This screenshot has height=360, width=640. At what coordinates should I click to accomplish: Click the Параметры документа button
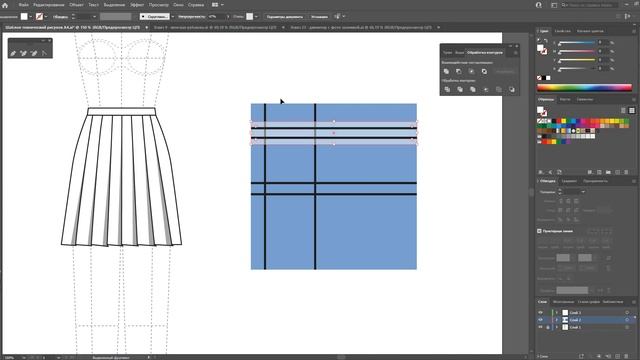(x=284, y=17)
